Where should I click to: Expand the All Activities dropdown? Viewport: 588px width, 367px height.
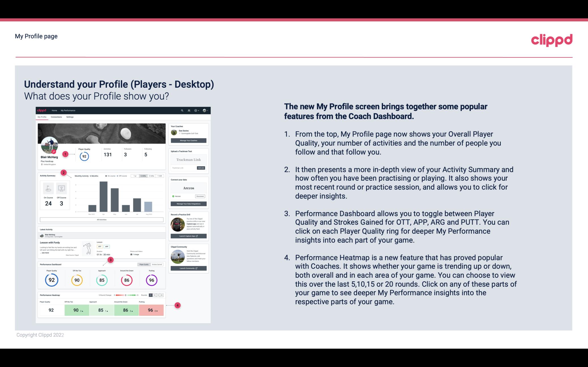pos(101,219)
